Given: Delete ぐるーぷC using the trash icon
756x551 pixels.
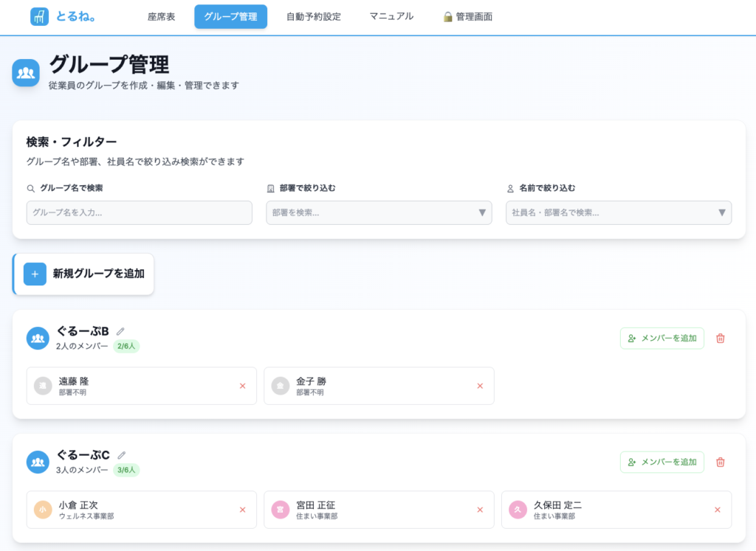Looking at the screenshot, I should pos(721,462).
